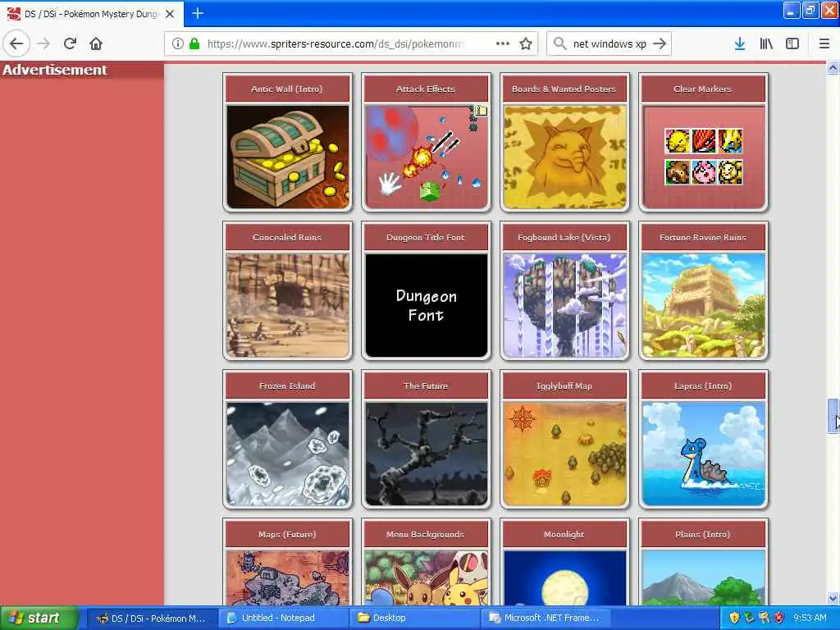
Task: Select the DS / DSi Pokémon tab
Action: coord(92,14)
